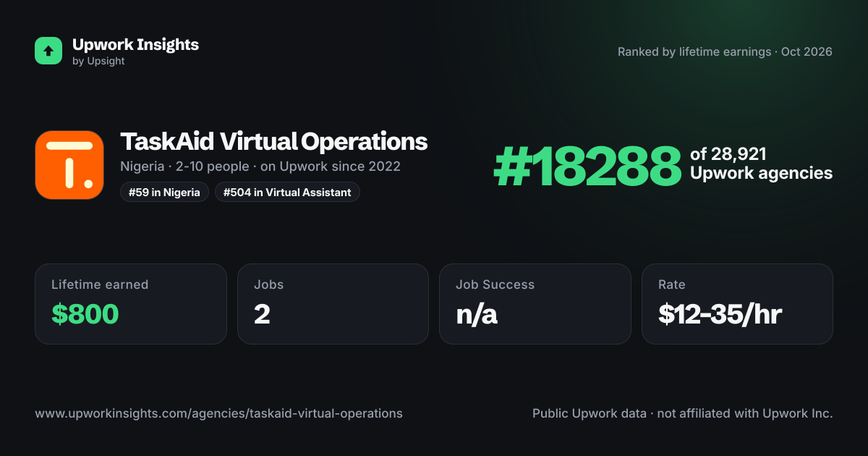Click 'Ranked by lifetime earnings · Oct 2026'
Image resolution: width=868 pixels, height=456 pixels.
(725, 51)
